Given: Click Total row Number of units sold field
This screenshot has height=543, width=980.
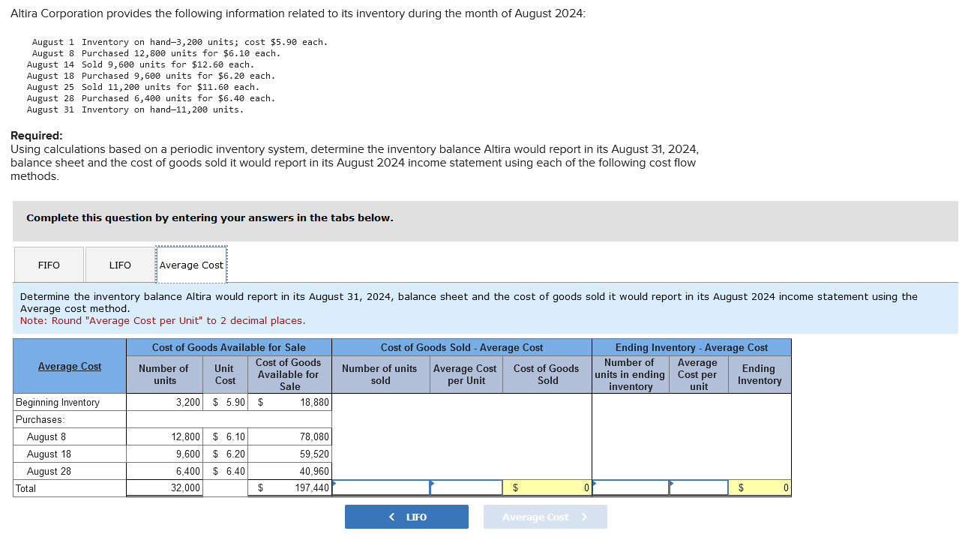Looking at the screenshot, I should (381, 488).
